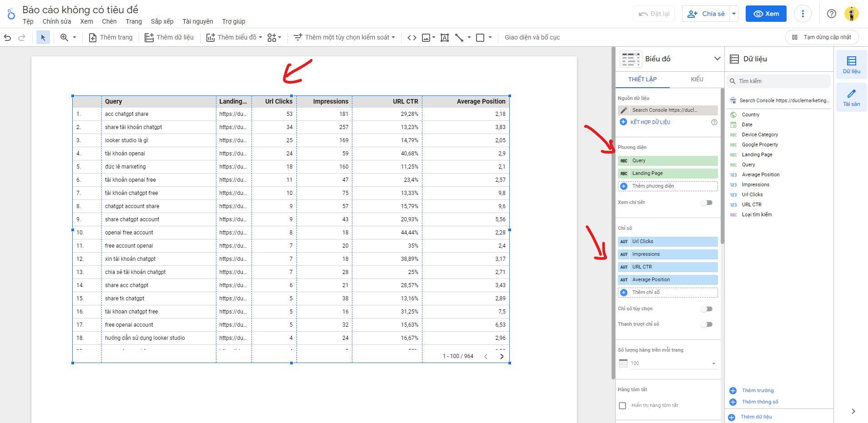Click KẾT HỢP DỮ LIỆU link
Viewport: 868px width, 423px height.
click(x=650, y=122)
